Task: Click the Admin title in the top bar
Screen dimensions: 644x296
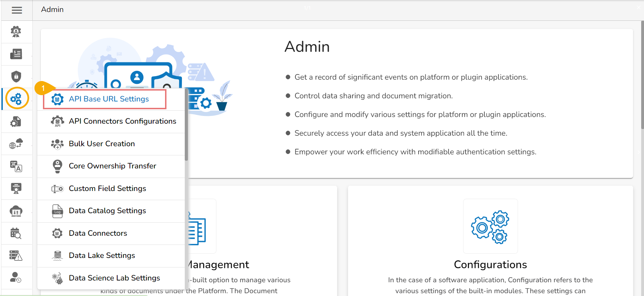Action: [x=52, y=10]
